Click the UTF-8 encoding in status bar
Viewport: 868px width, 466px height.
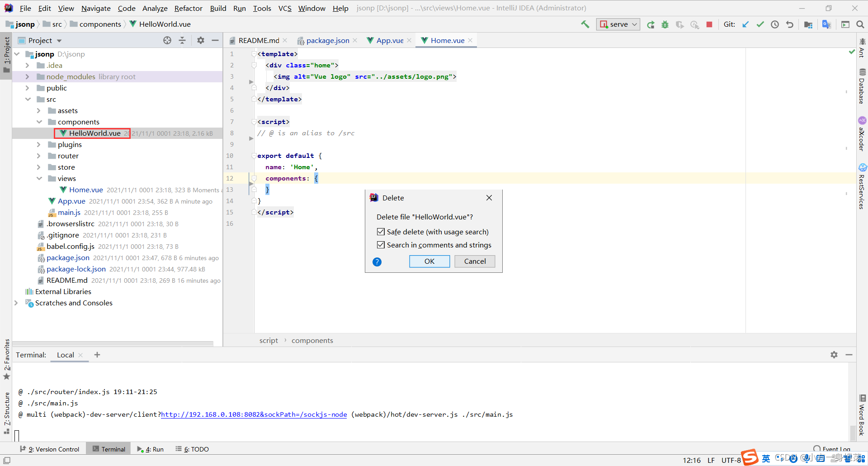[731, 460]
